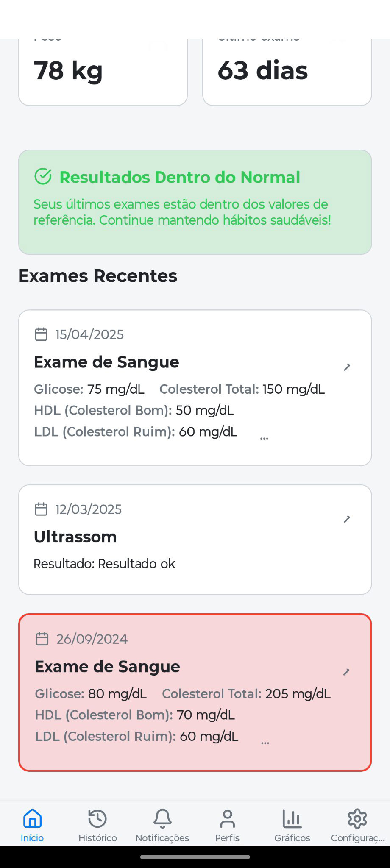Click the calendar icon next to 26/09/2024

pos(42,638)
